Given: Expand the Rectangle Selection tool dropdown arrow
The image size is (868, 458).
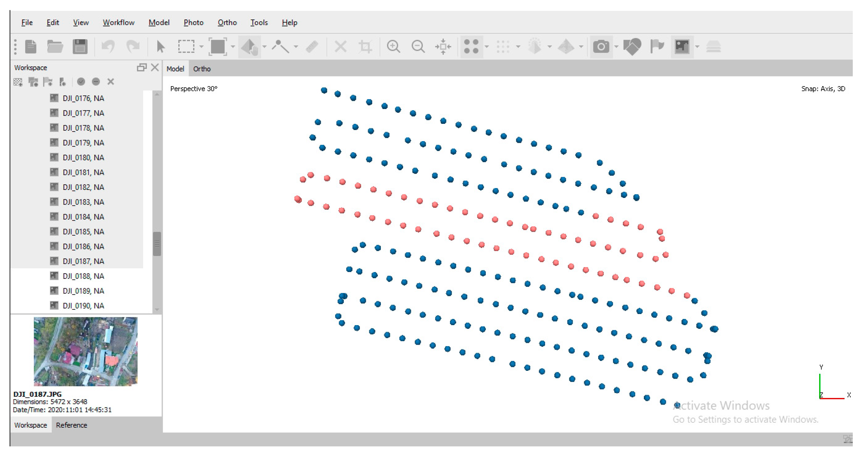Looking at the screenshot, I should coord(202,46).
